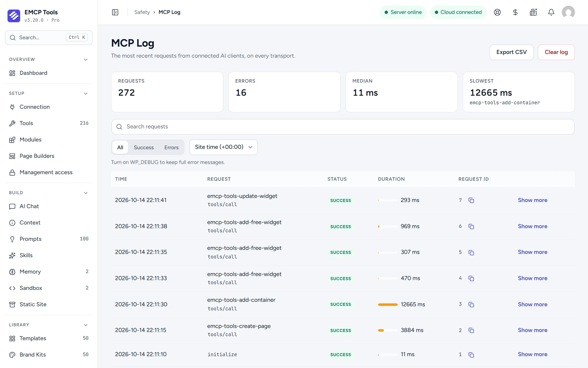Open the help lifebuoy icon in header
Viewport: 588px width, 368px height.
pos(497,12)
